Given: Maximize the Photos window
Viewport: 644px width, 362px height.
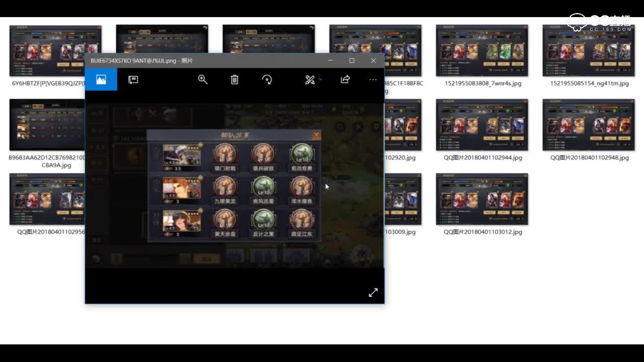Looking at the screenshot, I should 352,60.
